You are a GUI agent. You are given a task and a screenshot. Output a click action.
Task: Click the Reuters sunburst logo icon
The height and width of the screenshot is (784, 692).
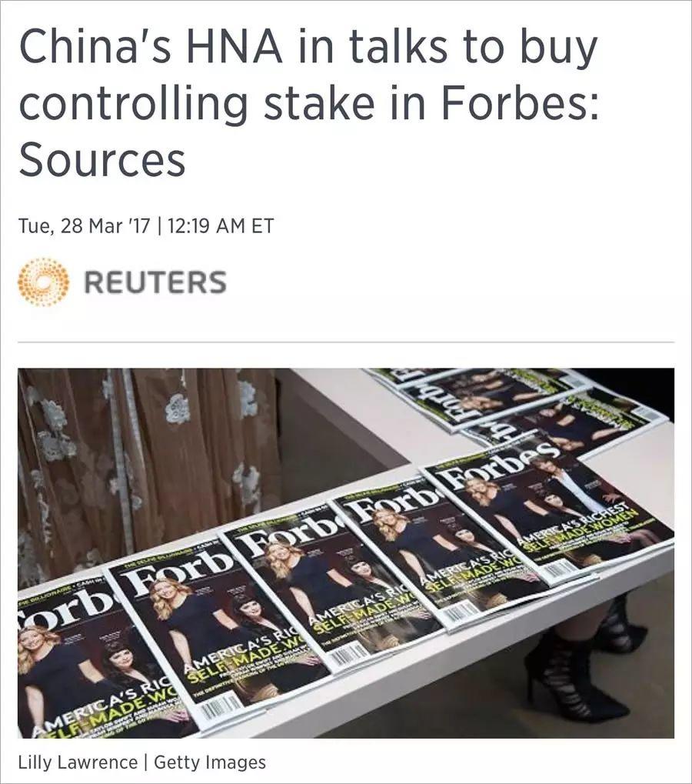click(x=43, y=282)
